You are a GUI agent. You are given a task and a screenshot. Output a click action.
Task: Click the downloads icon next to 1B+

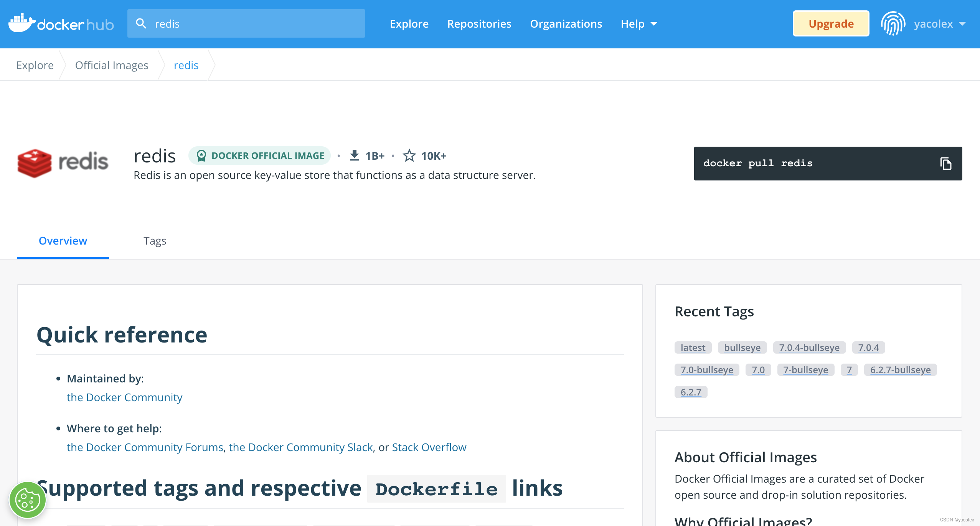[355, 155]
